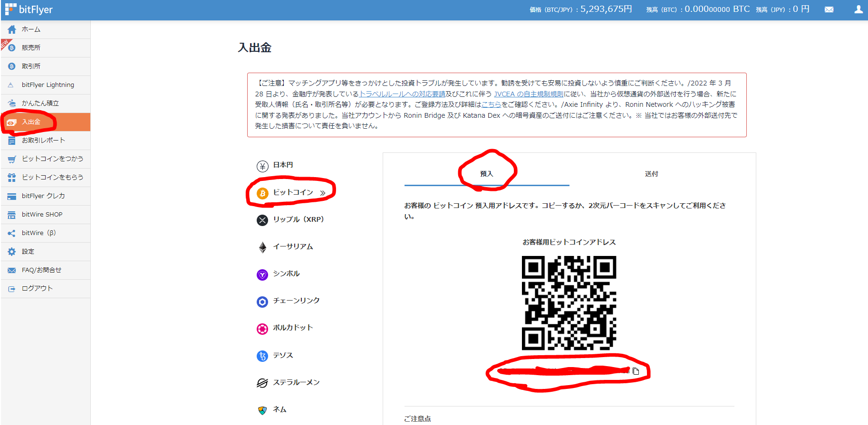Open ビットコインをつかう in the sidebar

point(46,159)
